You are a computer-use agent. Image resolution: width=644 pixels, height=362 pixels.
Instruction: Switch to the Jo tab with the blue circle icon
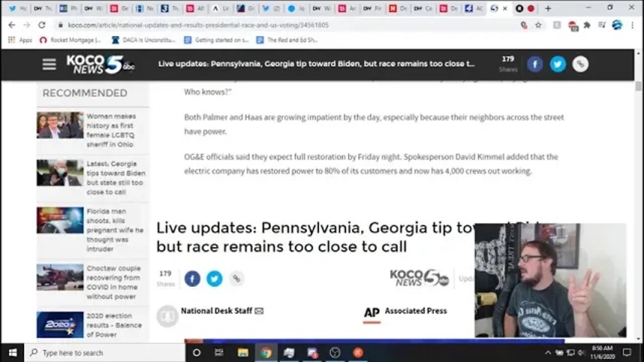click(x=296, y=9)
